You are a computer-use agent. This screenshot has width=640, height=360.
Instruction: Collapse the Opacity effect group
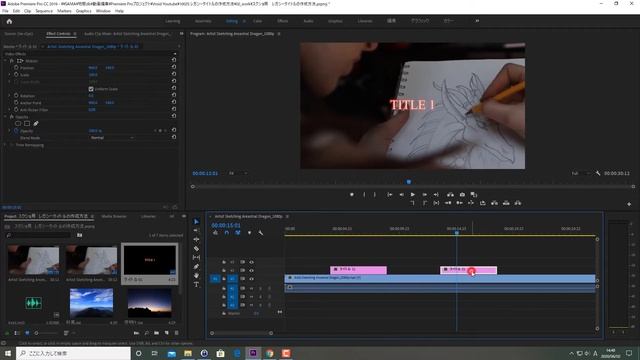(5, 116)
